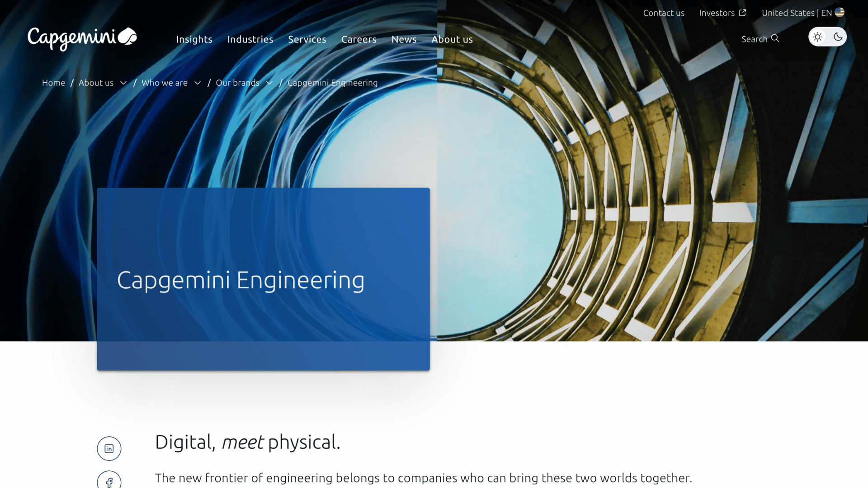The height and width of the screenshot is (488, 868).
Task: Click the Capgemini logo
Action: pyautogui.click(x=82, y=38)
